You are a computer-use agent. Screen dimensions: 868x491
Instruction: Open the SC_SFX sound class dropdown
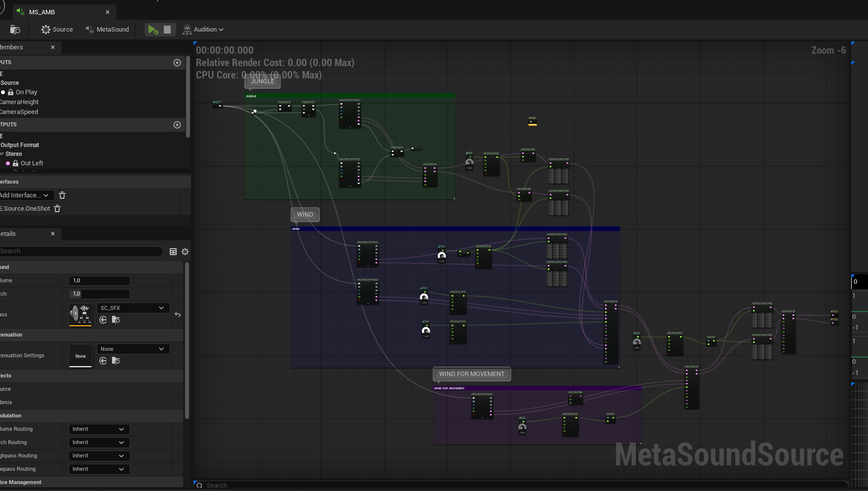pos(133,308)
